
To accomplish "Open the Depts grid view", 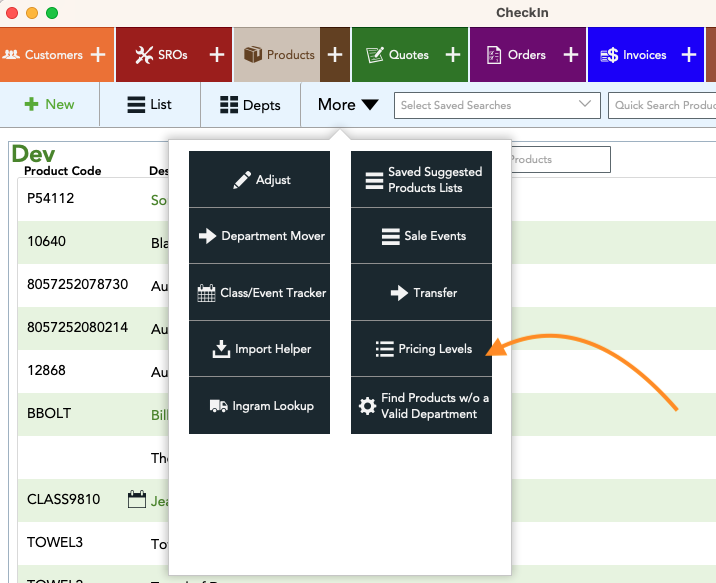I will click(250, 105).
